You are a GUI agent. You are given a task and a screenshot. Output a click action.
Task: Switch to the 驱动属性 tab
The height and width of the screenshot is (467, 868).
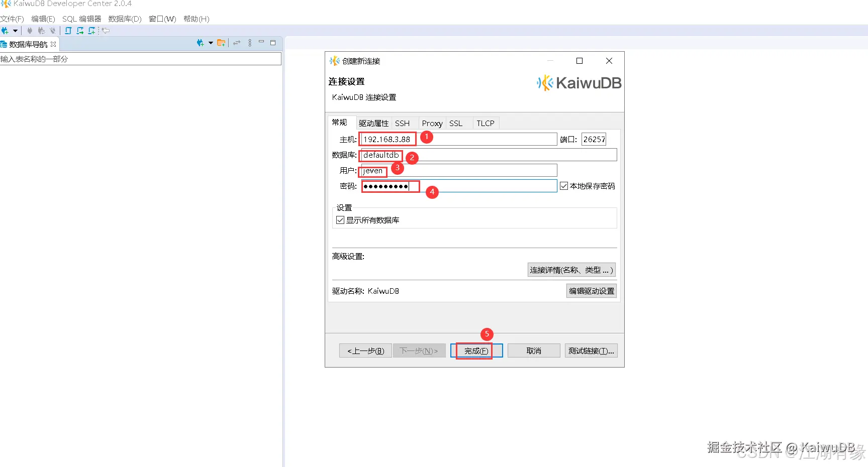[x=373, y=124]
